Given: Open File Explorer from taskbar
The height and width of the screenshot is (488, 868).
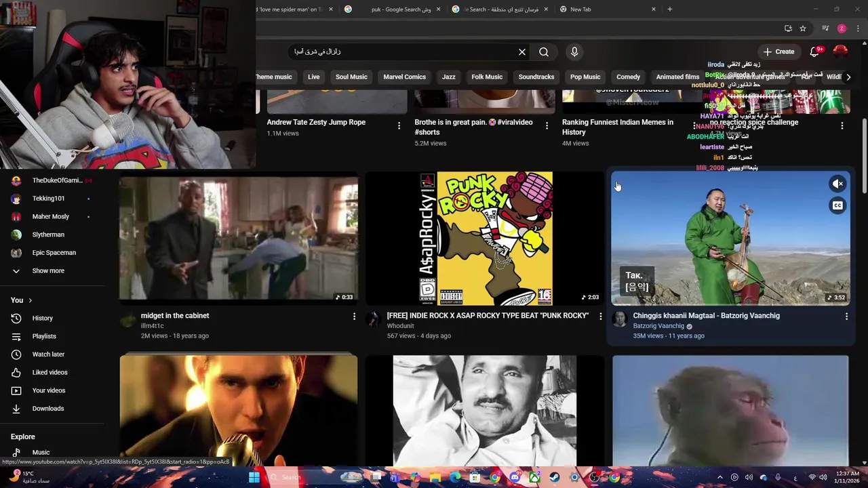Looking at the screenshot, I should [x=435, y=477].
